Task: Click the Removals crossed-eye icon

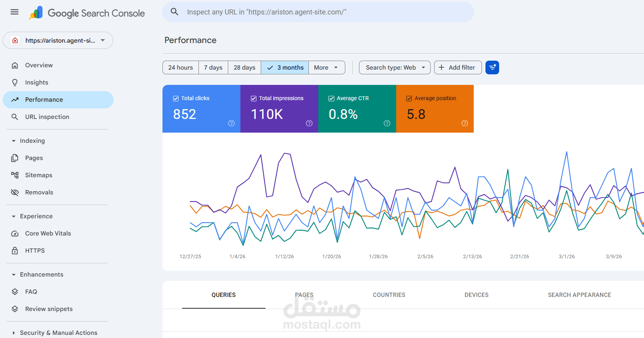Action: tap(15, 192)
